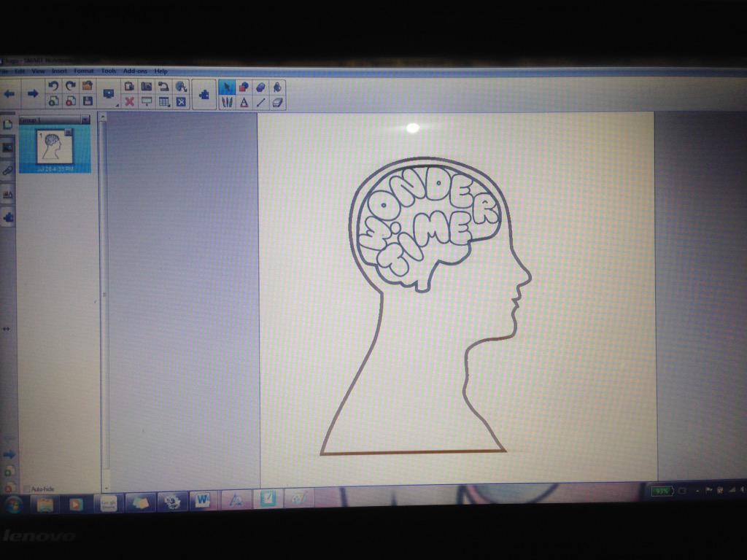The image size is (747, 560).
Task: Expand the monitor tool's dropdown arrow
Action: tap(117, 106)
